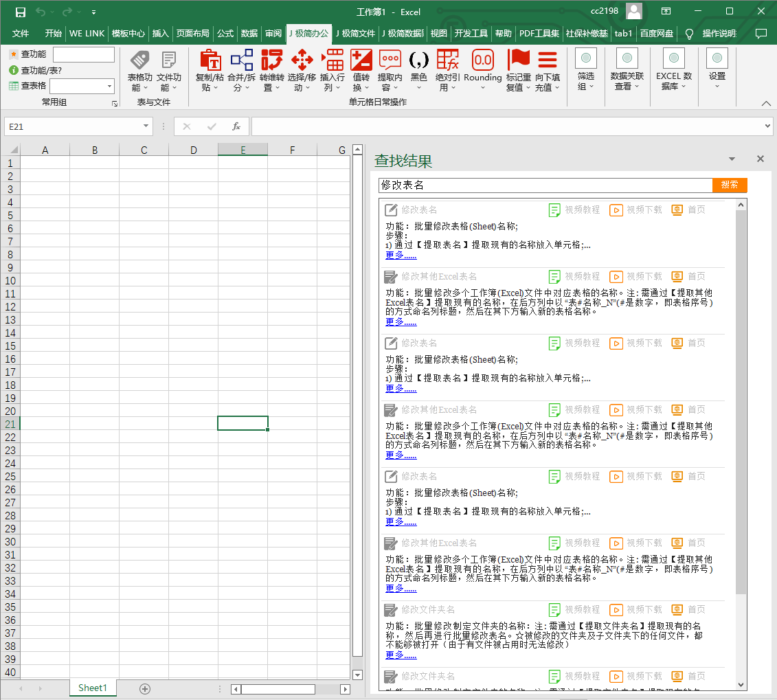Click the results pane scroll down arrow
The width and height of the screenshot is (777, 700).
coord(741,685)
